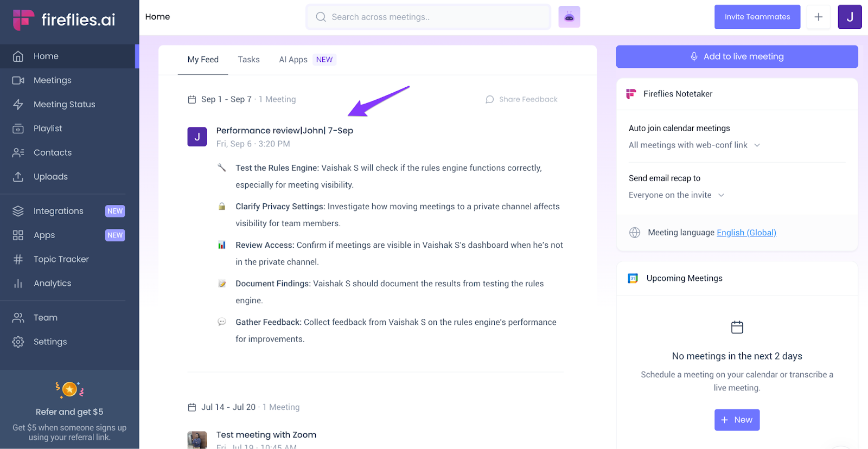Switch to the Tasks tab
Image resolution: width=868 pixels, height=449 pixels.
pyautogui.click(x=248, y=60)
